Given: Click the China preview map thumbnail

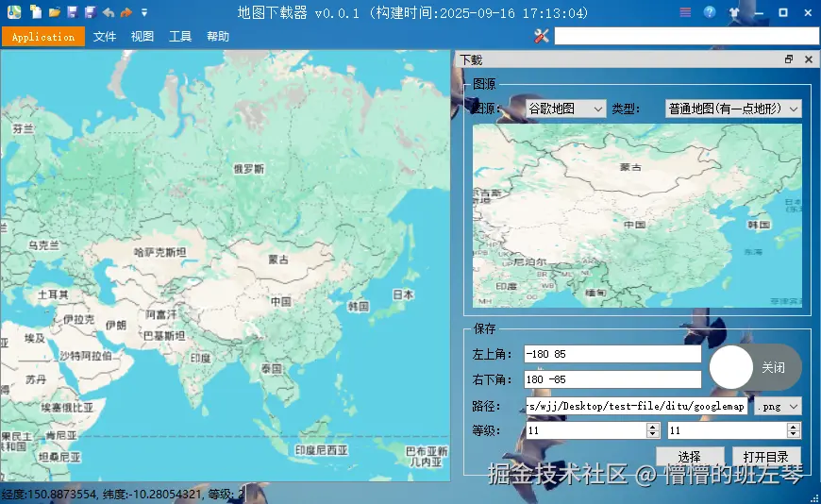Looking at the screenshot, I should click(637, 216).
